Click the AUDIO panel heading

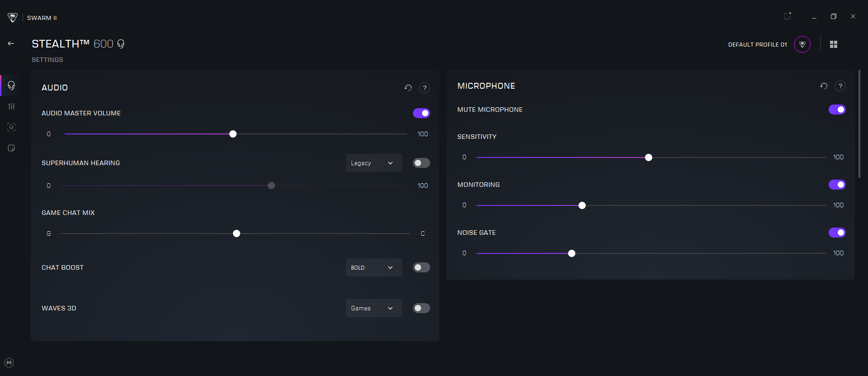point(55,88)
